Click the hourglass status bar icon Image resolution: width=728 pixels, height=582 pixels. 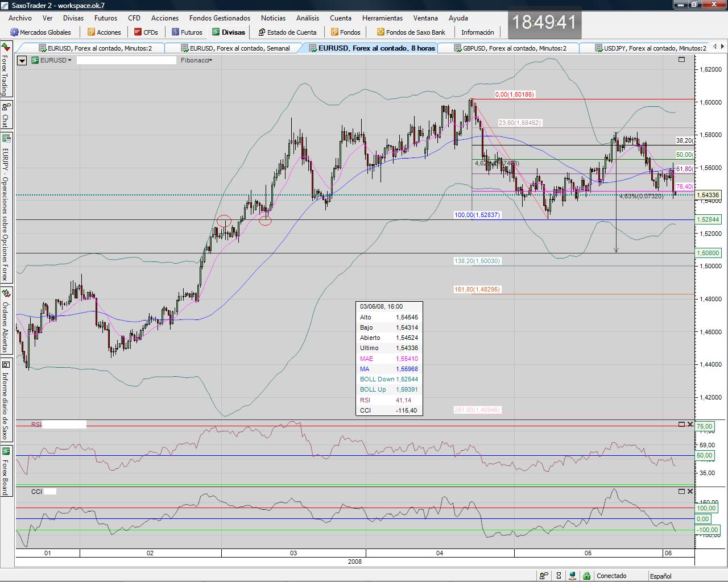[x=559, y=576]
